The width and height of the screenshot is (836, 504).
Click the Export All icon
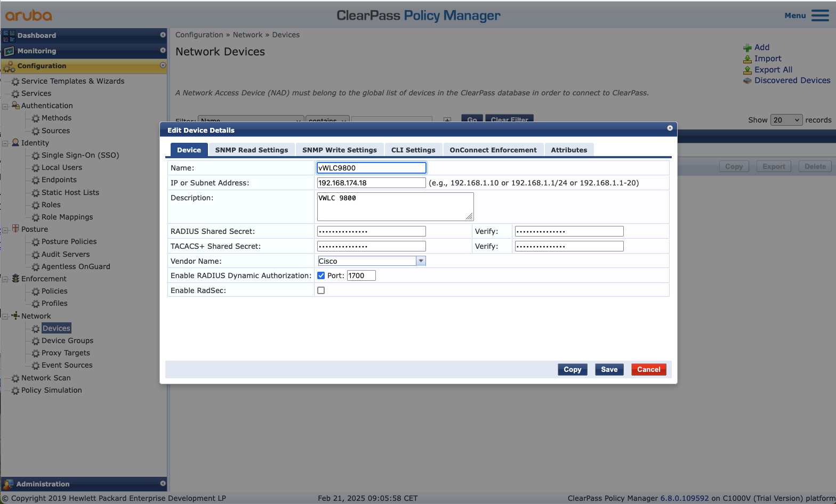pos(747,70)
